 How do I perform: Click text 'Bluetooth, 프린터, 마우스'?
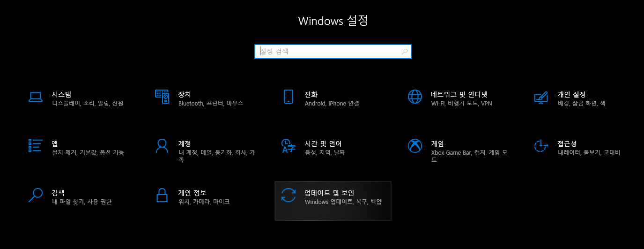coord(211,103)
